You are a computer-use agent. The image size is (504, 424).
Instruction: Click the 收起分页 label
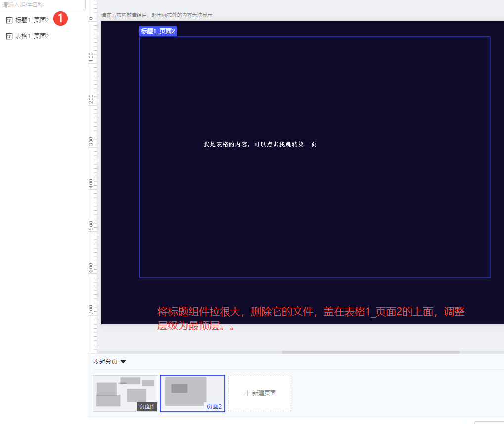click(x=105, y=362)
